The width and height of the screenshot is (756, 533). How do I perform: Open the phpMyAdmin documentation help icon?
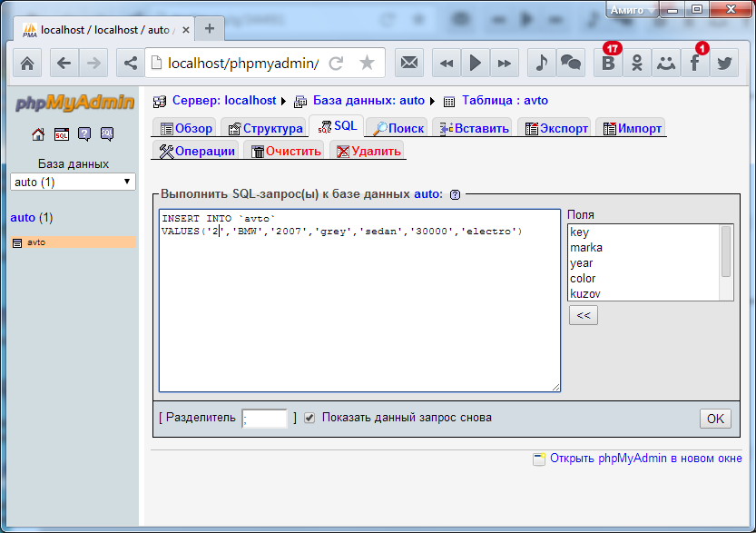[x=84, y=134]
